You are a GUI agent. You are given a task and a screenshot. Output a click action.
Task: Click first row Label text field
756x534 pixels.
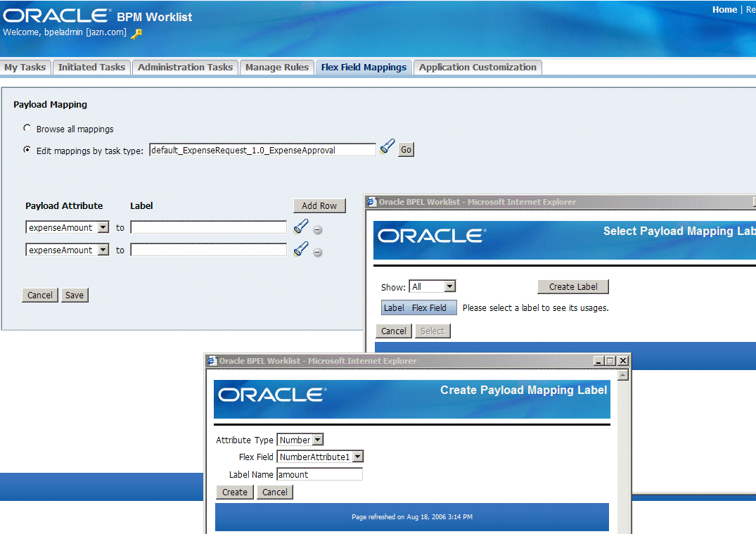209,227
